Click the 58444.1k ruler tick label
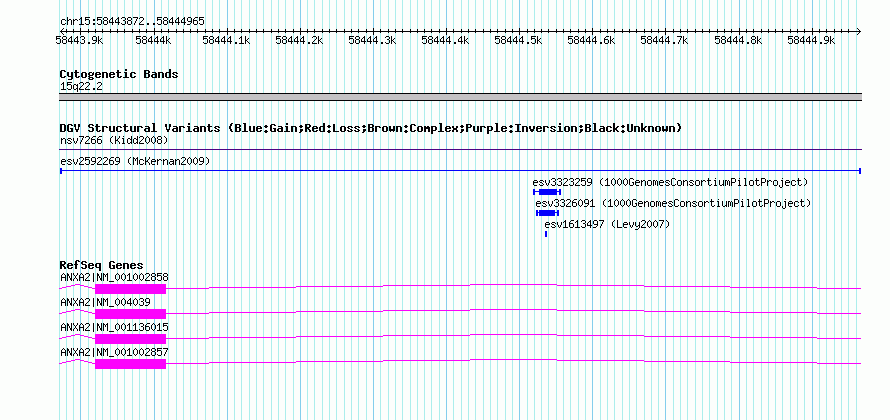The image size is (890, 420). pyautogui.click(x=226, y=40)
